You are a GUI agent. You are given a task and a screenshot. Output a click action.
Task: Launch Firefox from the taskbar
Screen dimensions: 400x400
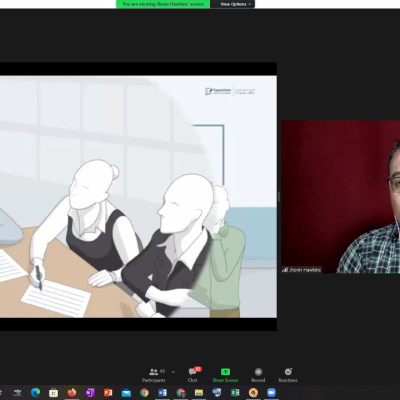click(71, 393)
